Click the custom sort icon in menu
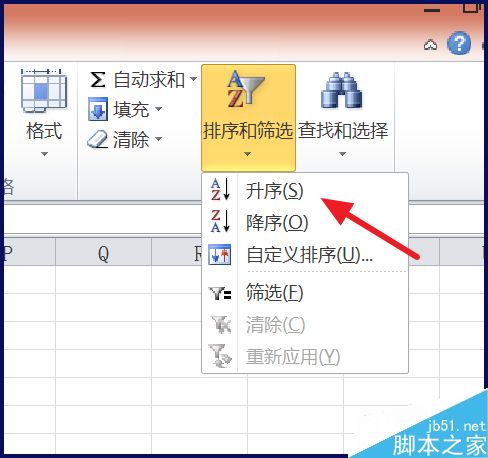This screenshot has height=458, width=488. (x=219, y=255)
